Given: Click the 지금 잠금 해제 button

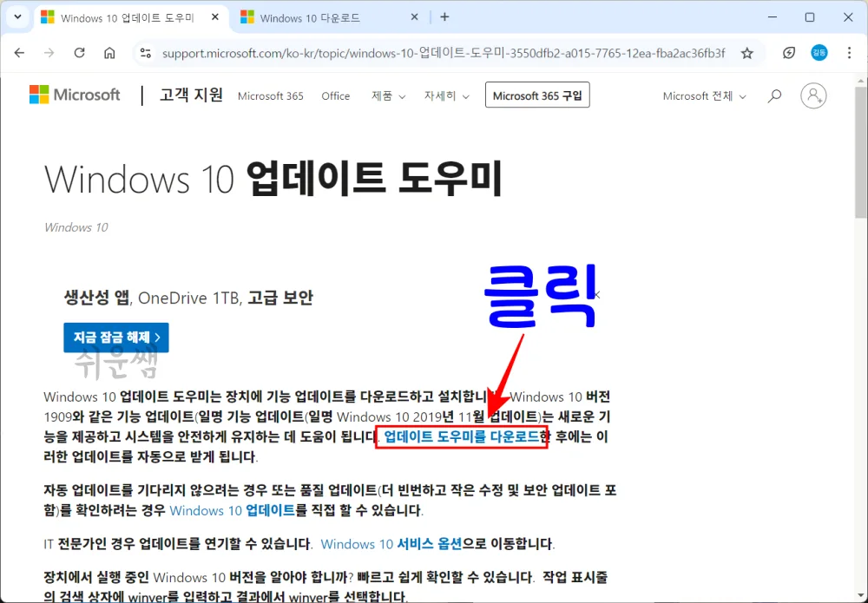Looking at the screenshot, I should coord(115,337).
